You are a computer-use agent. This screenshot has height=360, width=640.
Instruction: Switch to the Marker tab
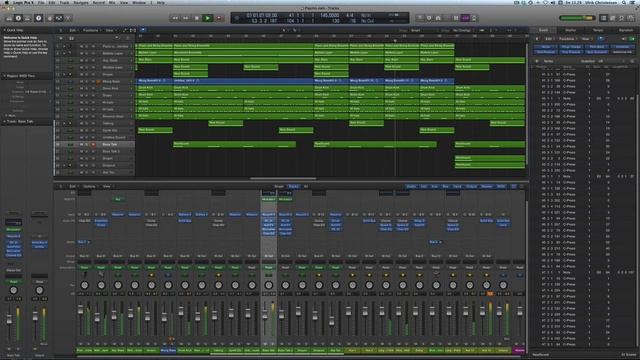[570, 30]
